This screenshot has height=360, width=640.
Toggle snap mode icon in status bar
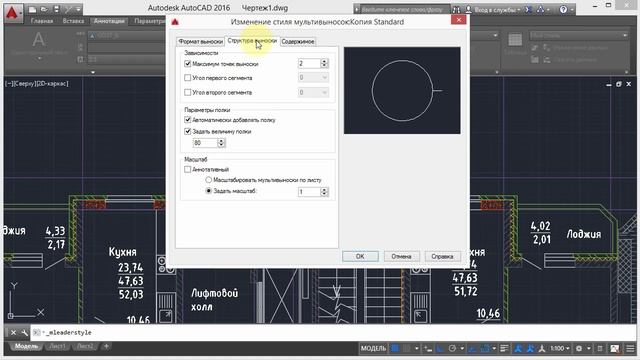pyautogui.click(x=407, y=348)
